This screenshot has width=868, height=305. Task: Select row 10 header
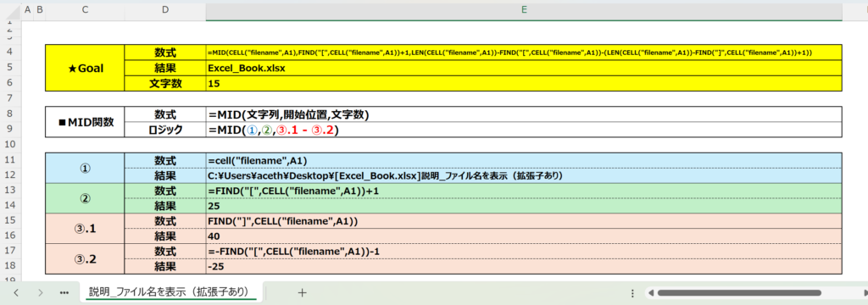[10, 145]
